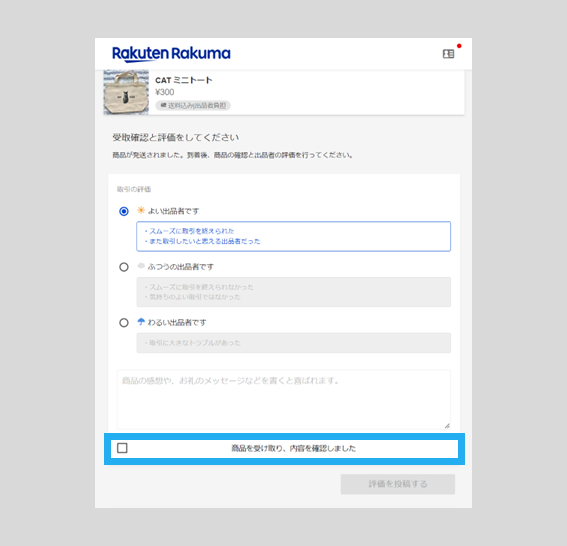Click the 送料込み shipping badge
This screenshot has width=567, height=546.
coord(193,105)
